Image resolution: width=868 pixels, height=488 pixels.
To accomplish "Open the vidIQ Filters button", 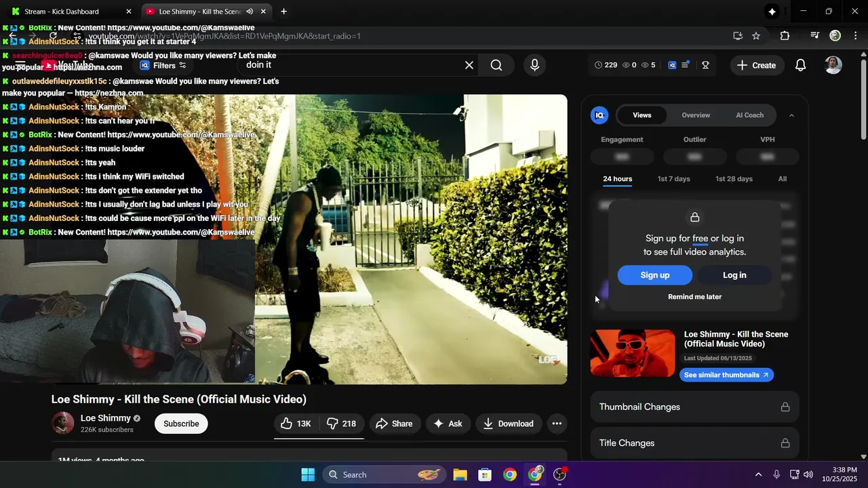I will click(163, 65).
